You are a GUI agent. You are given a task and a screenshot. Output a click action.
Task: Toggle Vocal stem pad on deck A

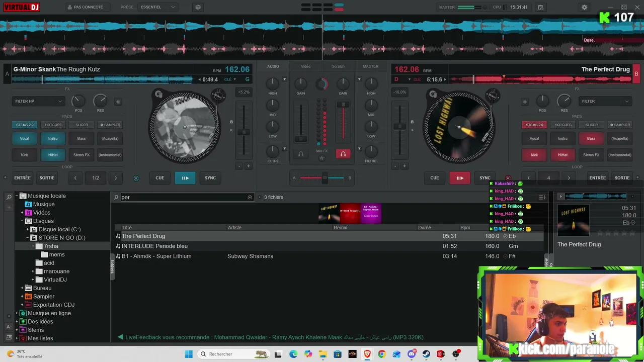tap(24, 139)
